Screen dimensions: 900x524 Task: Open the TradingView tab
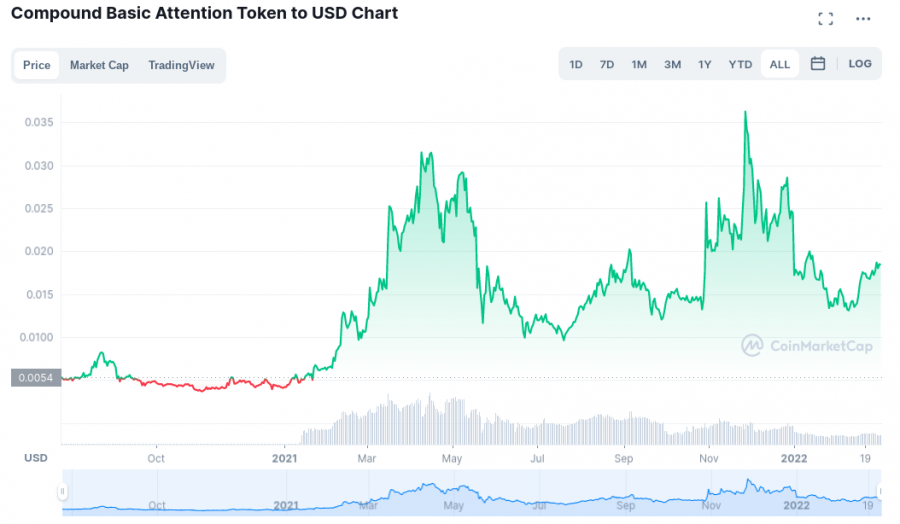click(x=181, y=65)
